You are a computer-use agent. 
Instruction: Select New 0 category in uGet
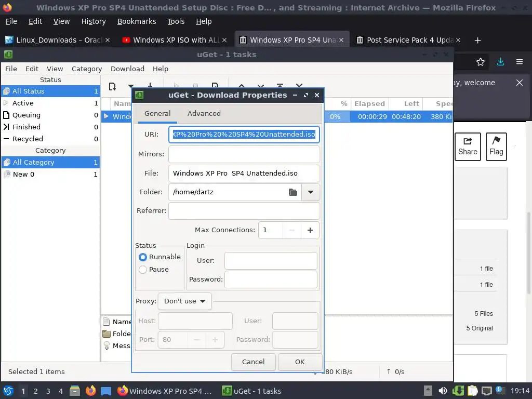(50, 175)
